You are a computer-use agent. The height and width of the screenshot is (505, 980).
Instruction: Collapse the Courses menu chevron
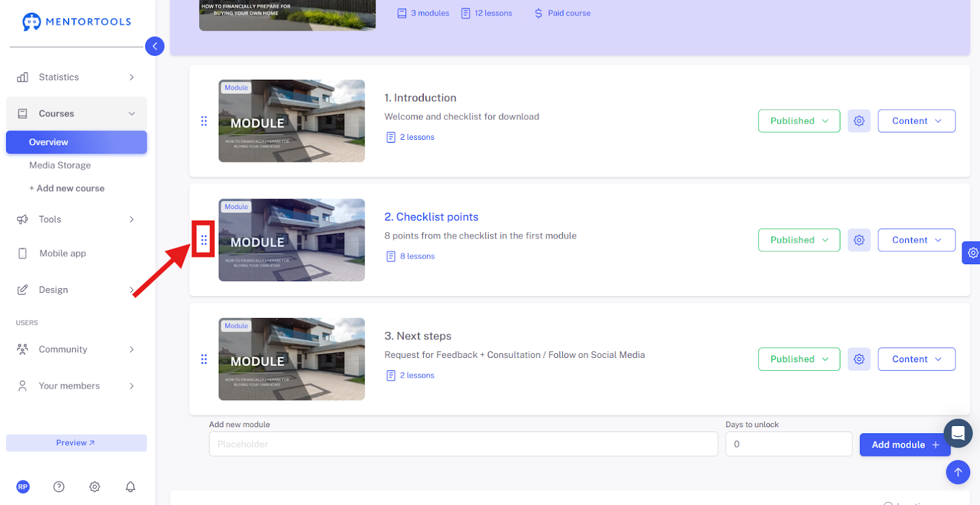(132, 113)
